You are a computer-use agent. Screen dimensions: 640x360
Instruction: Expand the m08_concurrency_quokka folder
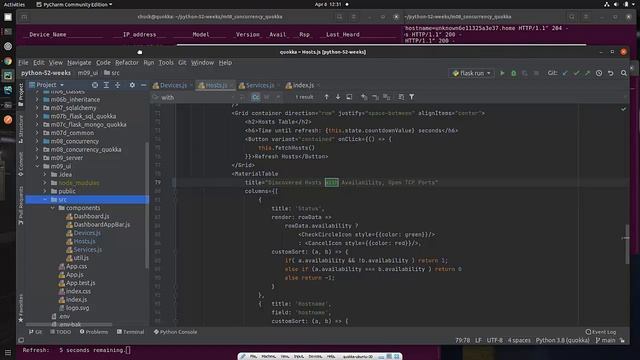[38, 149]
